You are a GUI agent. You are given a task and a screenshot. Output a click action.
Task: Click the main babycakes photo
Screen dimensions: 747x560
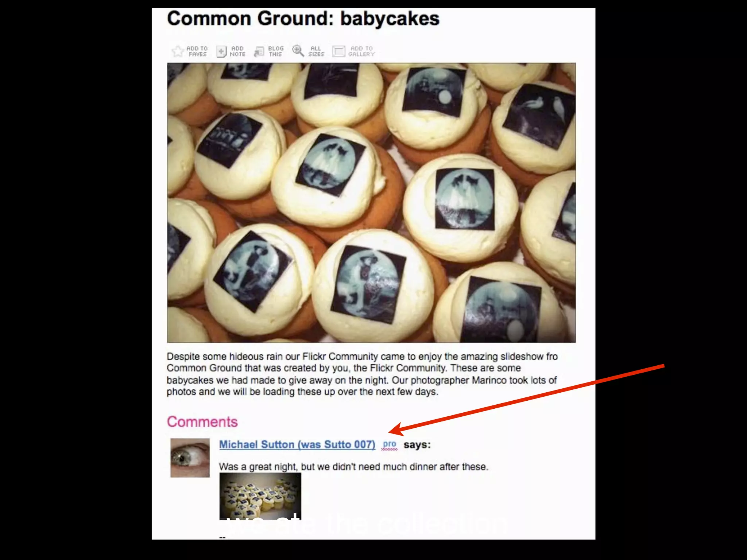(x=371, y=203)
